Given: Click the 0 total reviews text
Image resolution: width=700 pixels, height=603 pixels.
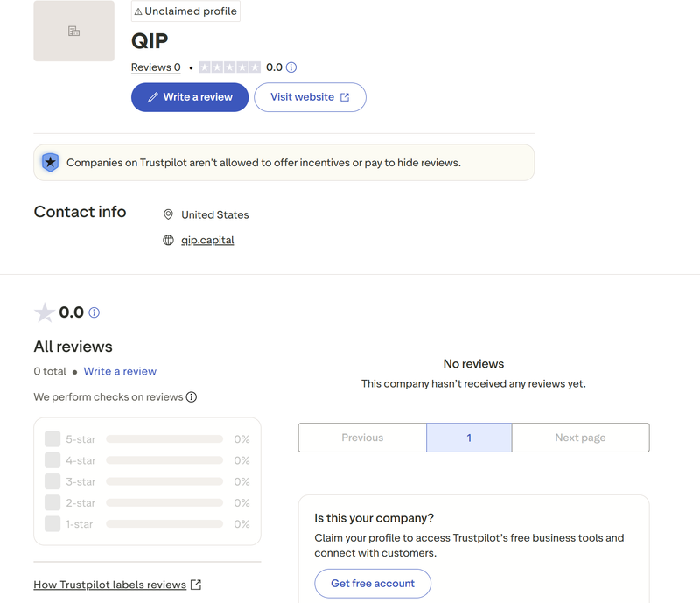Looking at the screenshot, I should (x=50, y=371).
